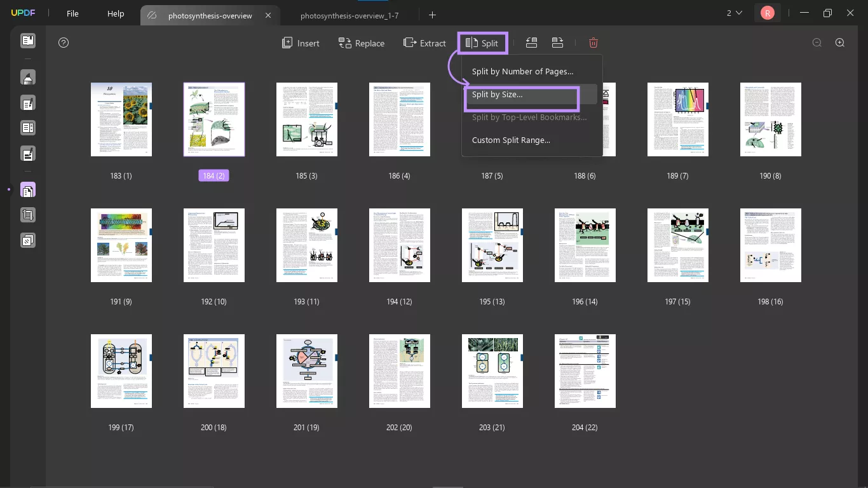Image resolution: width=868 pixels, height=488 pixels.
Task: Rotate pages clockwise icon
Action: 557,43
